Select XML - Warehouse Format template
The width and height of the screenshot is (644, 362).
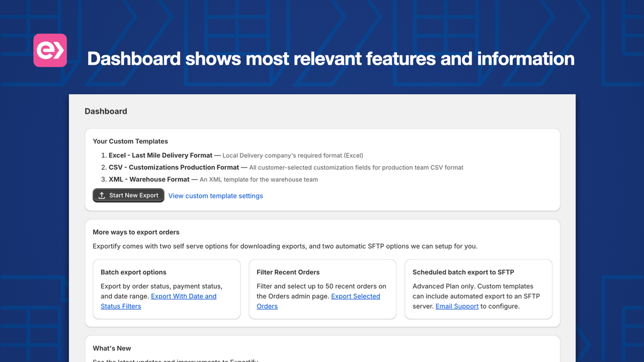[x=149, y=179]
